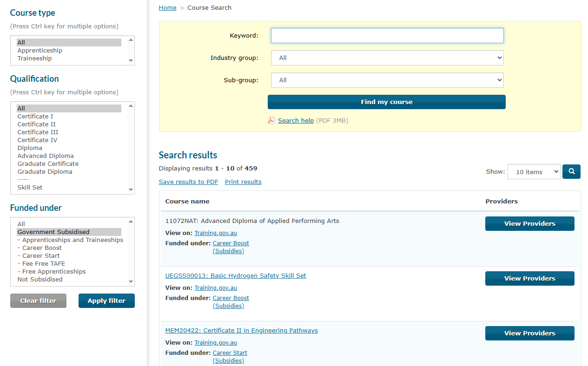Click the Print results link
Screen dimensions: 588x366
click(243, 182)
